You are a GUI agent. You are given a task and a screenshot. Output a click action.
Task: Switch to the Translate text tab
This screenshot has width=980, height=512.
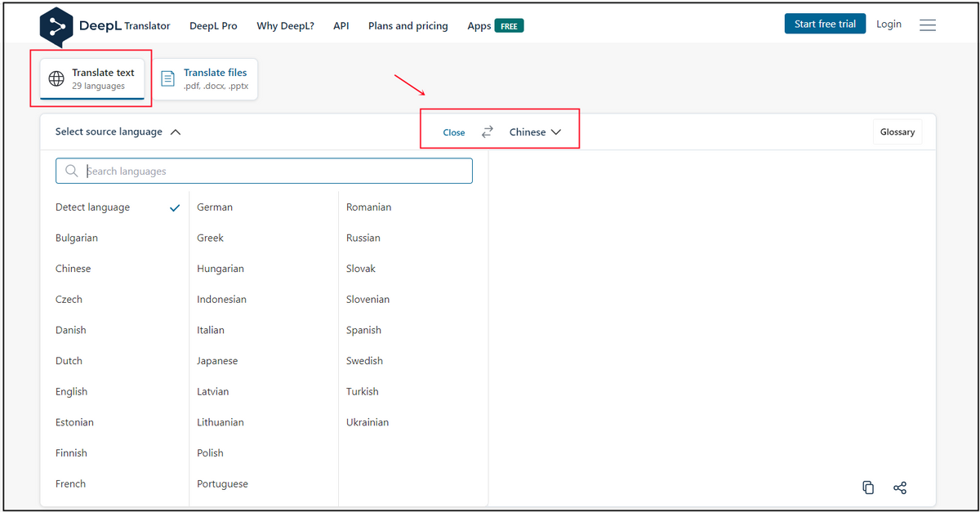point(92,78)
